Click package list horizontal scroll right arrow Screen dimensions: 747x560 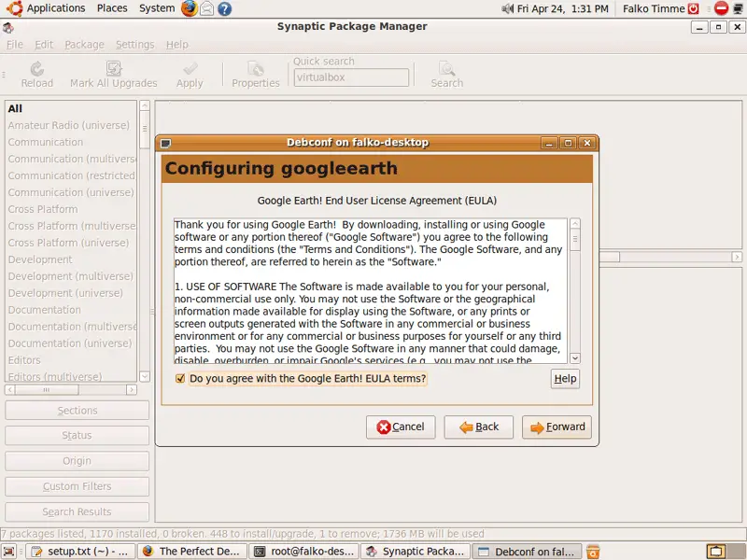tap(737, 258)
